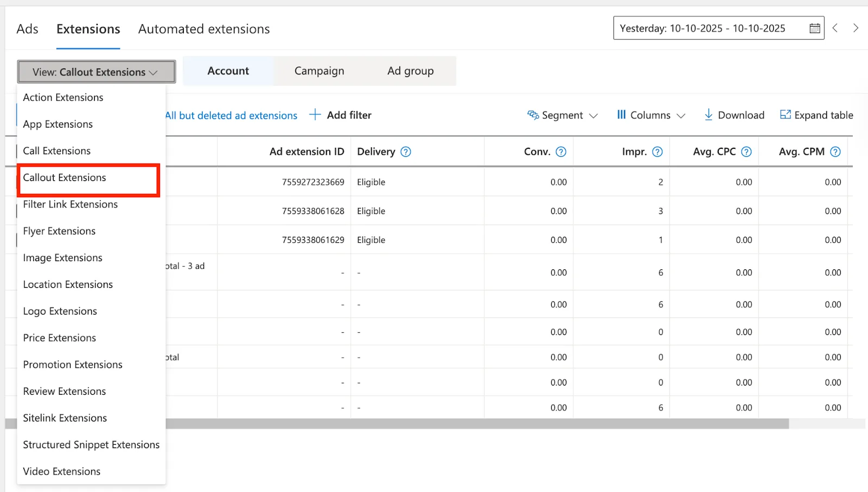Switch to the Ads tab

pos(27,29)
